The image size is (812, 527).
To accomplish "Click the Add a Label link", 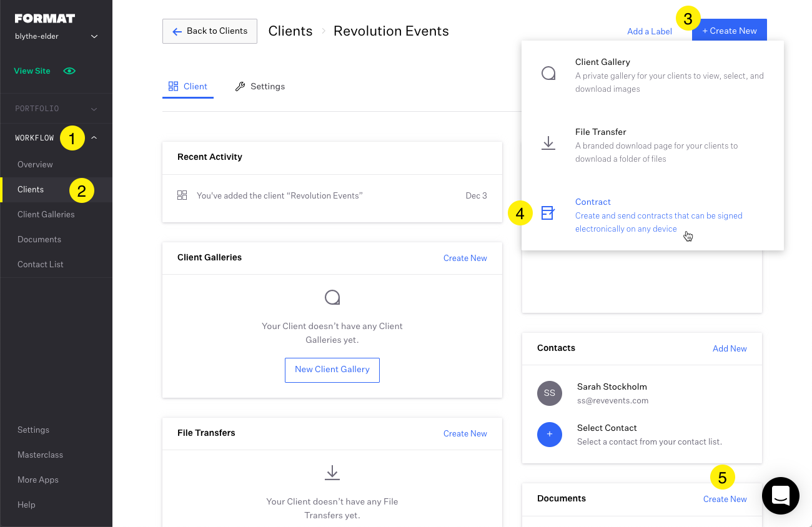I will pos(650,31).
